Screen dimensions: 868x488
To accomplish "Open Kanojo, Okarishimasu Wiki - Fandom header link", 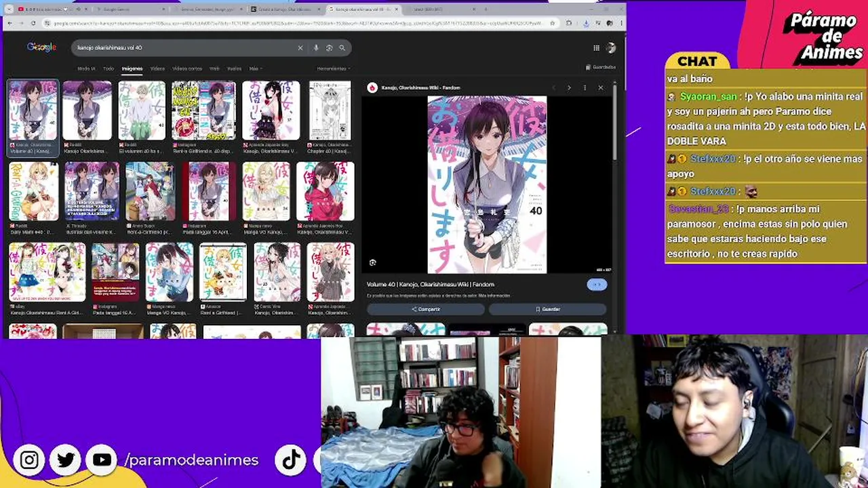I will coord(420,87).
